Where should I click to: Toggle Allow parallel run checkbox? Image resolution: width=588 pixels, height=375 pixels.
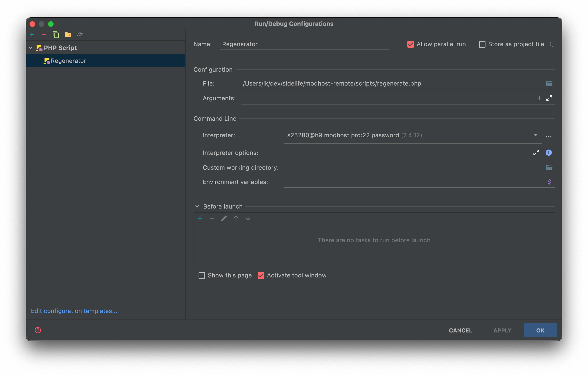click(x=411, y=44)
